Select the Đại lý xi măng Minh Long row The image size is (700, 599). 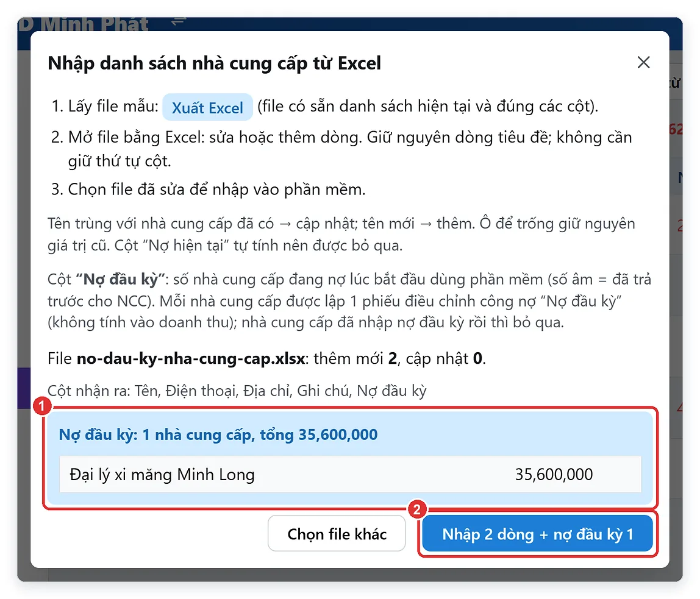click(x=350, y=475)
